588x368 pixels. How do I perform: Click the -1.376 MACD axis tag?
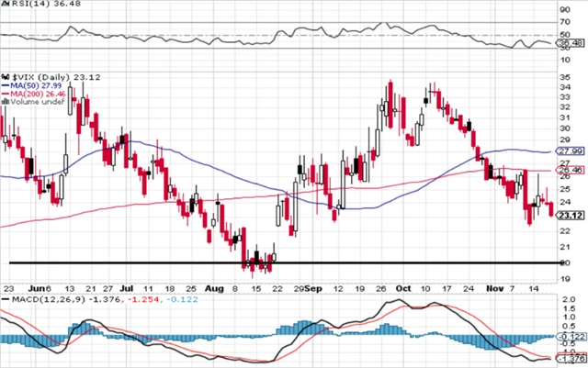click(x=571, y=362)
